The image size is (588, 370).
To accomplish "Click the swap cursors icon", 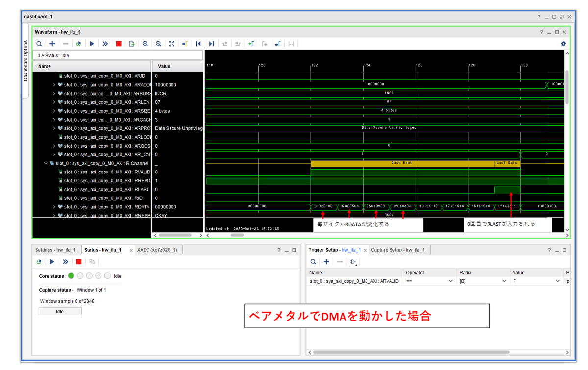I will (291, 44).
